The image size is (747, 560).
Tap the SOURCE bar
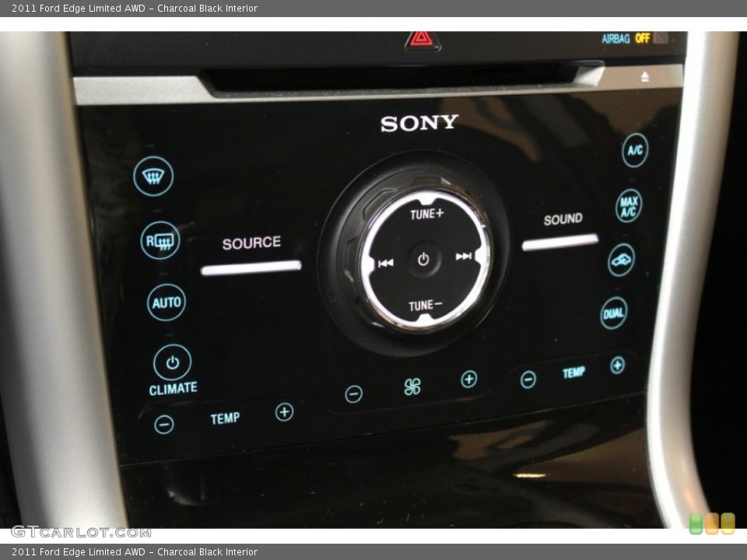pos(251,268)
